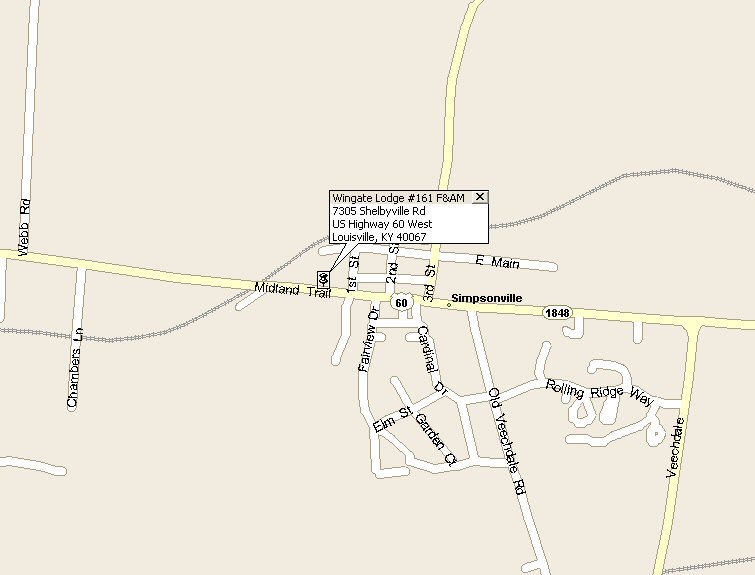
Task: Click the Old Veechdale Rd label
Action: click(506, 441)
